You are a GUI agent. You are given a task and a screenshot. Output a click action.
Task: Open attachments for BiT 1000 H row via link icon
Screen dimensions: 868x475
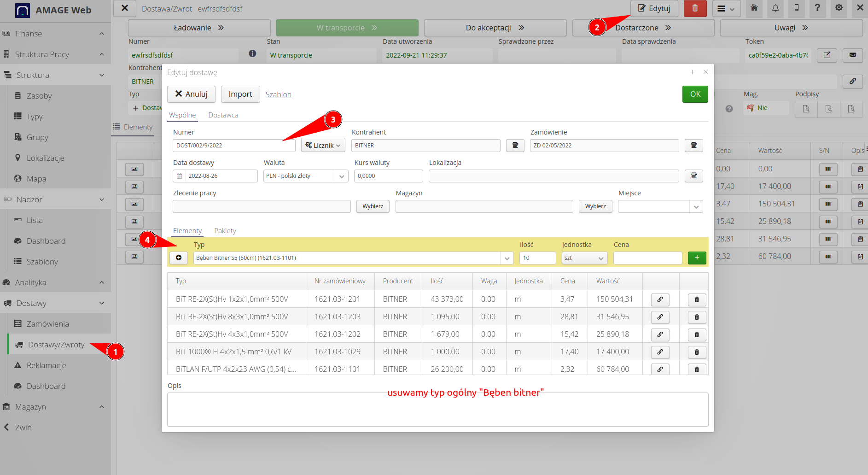click(660, 352)
